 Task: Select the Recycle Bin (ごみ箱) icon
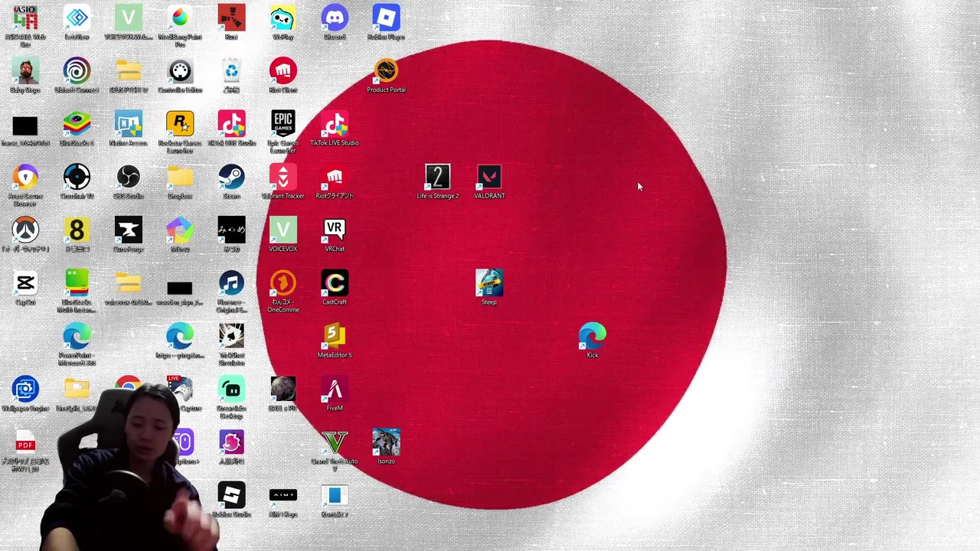pyautogui.click(x=231, y=71)
